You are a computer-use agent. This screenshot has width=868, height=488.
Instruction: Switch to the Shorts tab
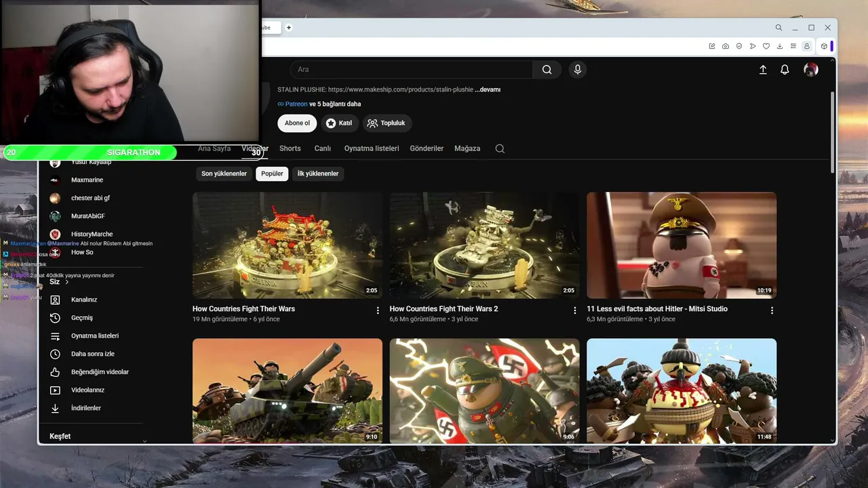pos(290,148)
